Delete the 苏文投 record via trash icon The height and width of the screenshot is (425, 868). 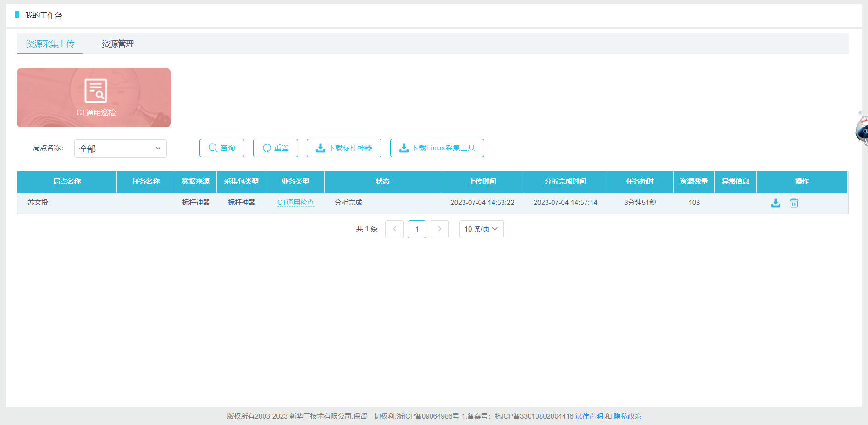(794, 203)
